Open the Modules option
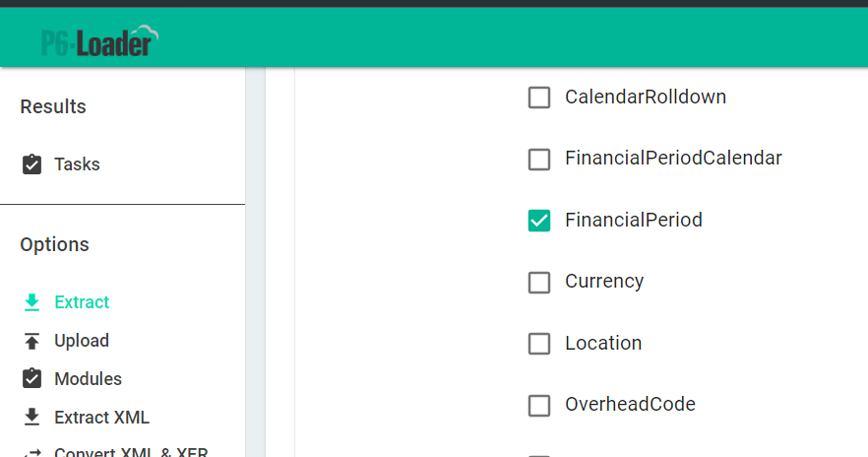 [89, 379]
